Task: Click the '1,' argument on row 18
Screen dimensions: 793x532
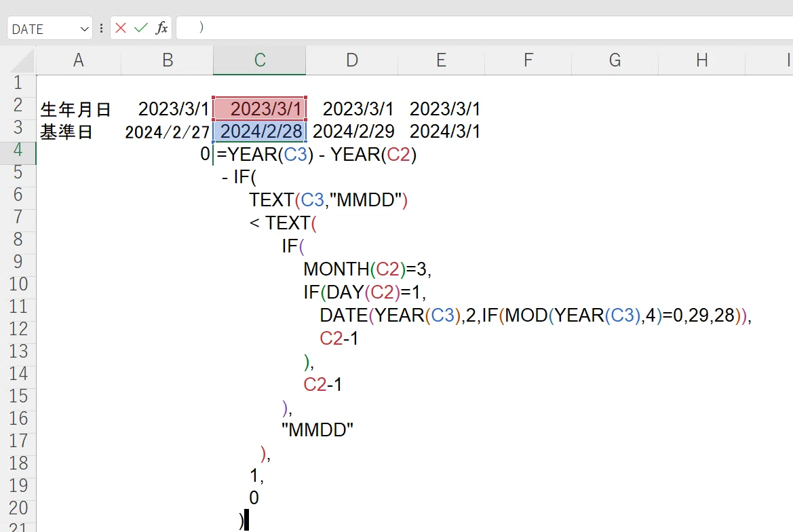Action: tap(256, 476)
